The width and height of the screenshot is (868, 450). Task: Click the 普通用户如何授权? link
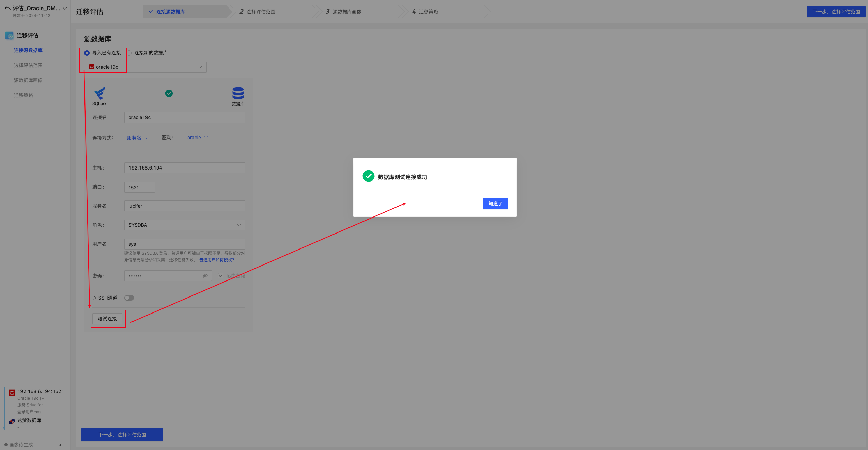click(217, 260)
